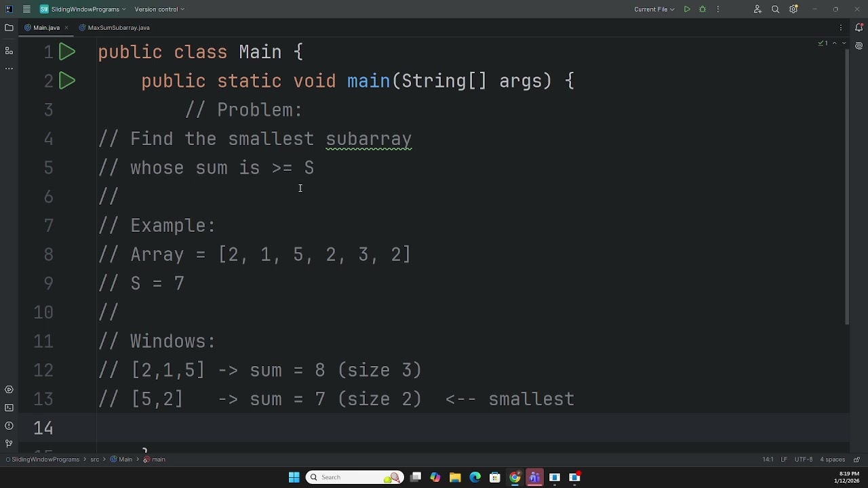Screen dimensions: 868x488
Task: Change UTF-8 file encoding
Action: (x=804, y=460)
